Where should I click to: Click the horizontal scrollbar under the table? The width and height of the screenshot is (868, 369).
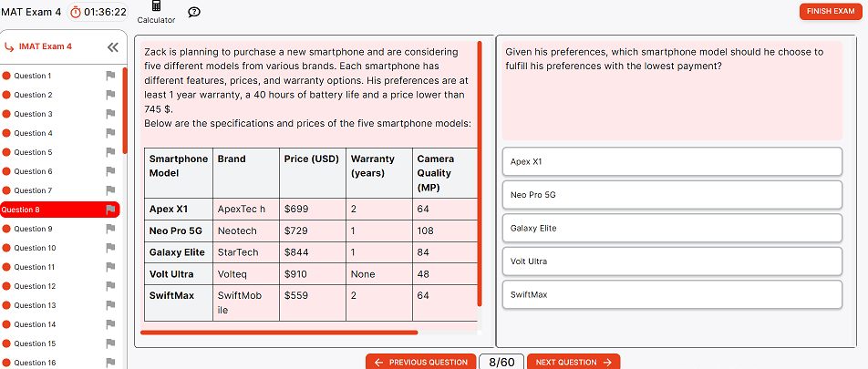[280, 333]
